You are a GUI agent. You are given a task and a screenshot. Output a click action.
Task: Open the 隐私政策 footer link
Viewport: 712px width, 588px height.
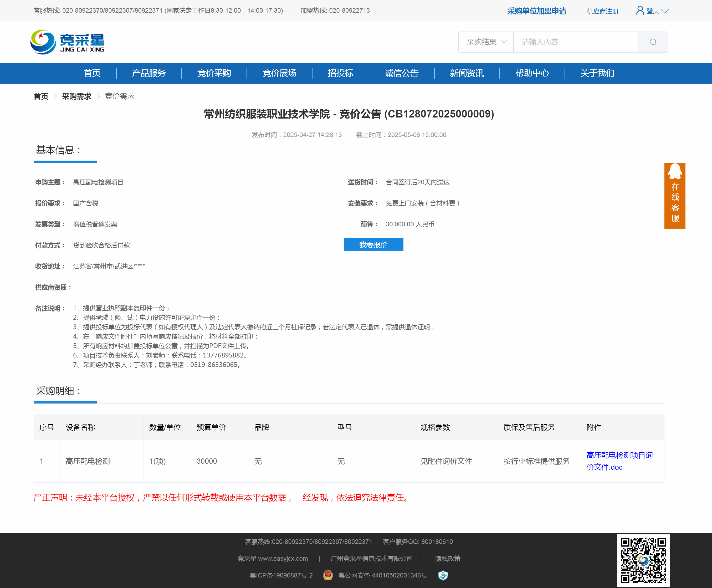[447, 558]
